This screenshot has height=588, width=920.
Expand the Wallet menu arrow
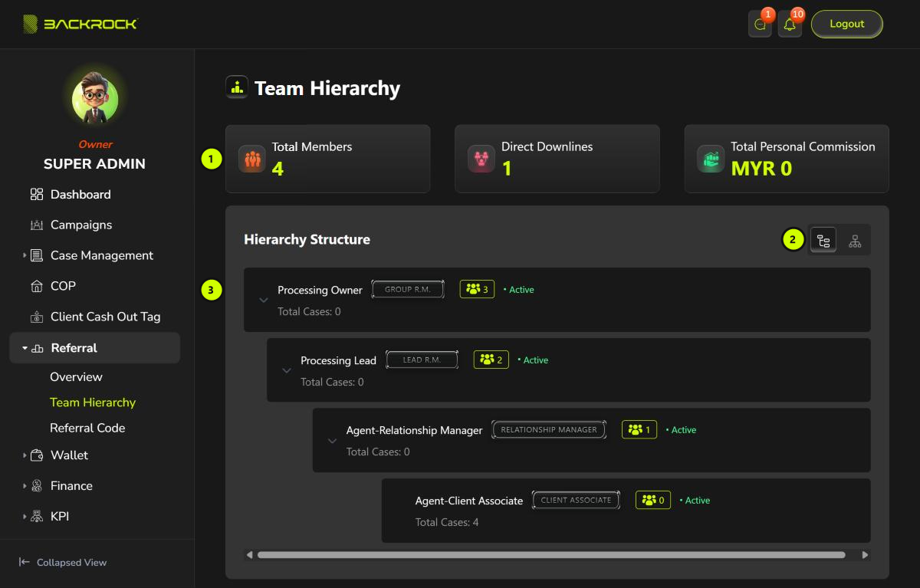coord(25,455)
